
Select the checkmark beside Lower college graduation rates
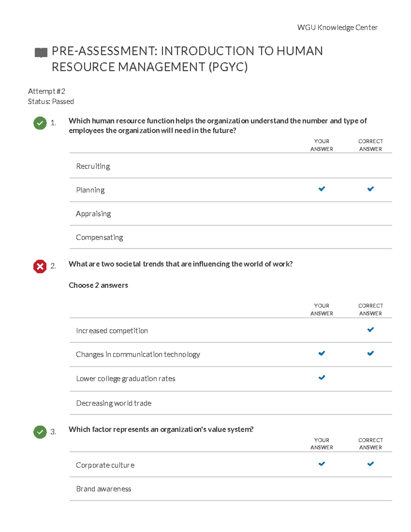click(x=321, y=378)
